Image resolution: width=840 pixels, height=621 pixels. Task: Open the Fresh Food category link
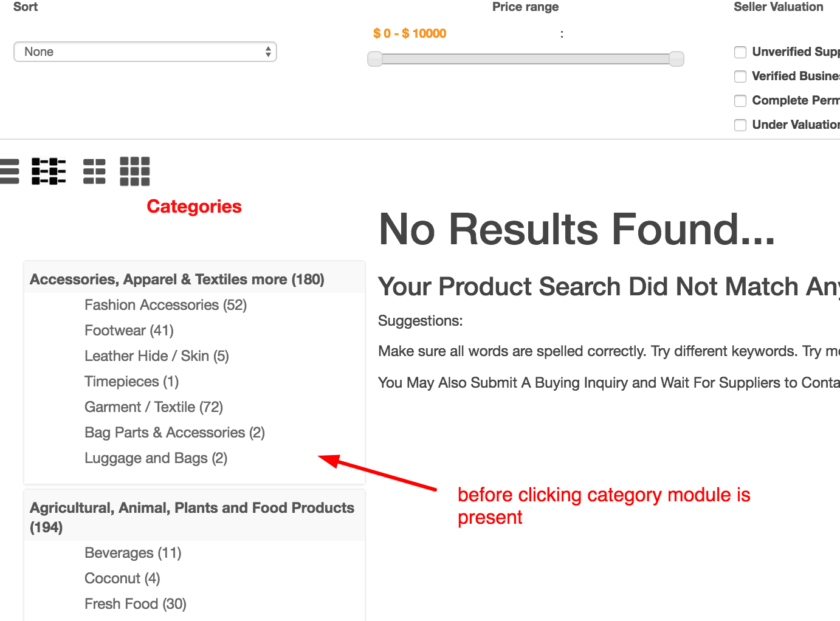[136, 604]
